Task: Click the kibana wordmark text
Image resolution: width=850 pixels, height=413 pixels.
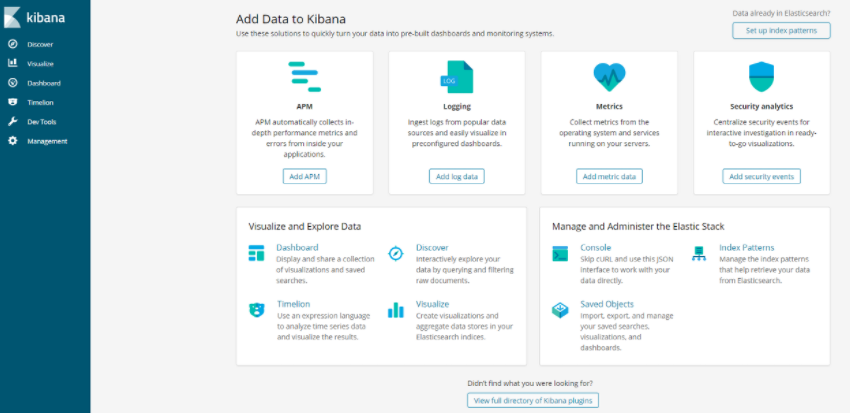Action: 46,17
